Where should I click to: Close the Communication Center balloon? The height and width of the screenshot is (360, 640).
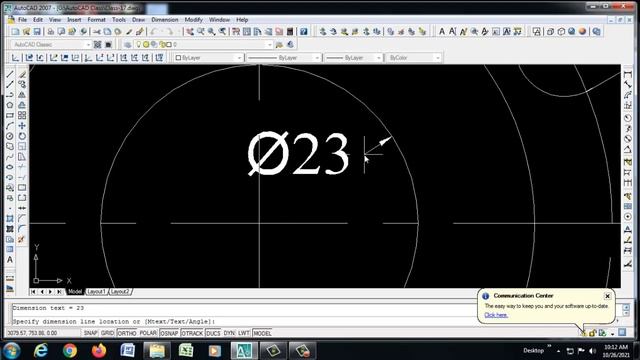607,296
